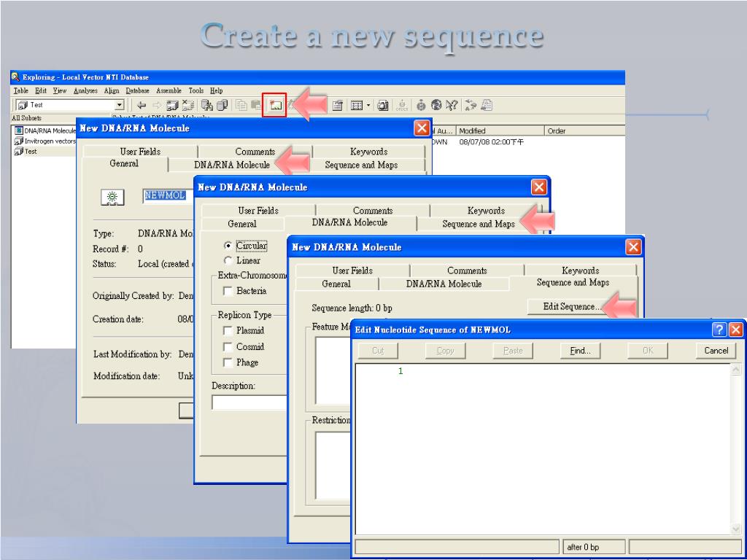The image size is (747, 560).
Task: Select Invitrogen vectors in subset tree
Action: [x=45, y=141]
